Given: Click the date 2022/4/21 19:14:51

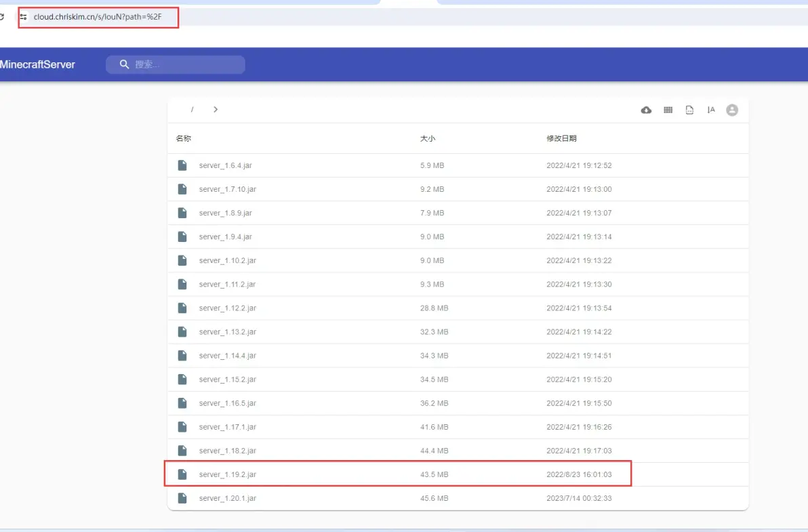Looking at the screenshot, I should pos(579,355).
